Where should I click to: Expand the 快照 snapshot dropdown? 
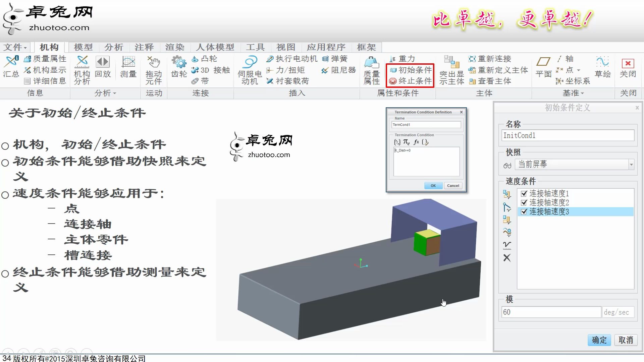[x=631, y=164]
